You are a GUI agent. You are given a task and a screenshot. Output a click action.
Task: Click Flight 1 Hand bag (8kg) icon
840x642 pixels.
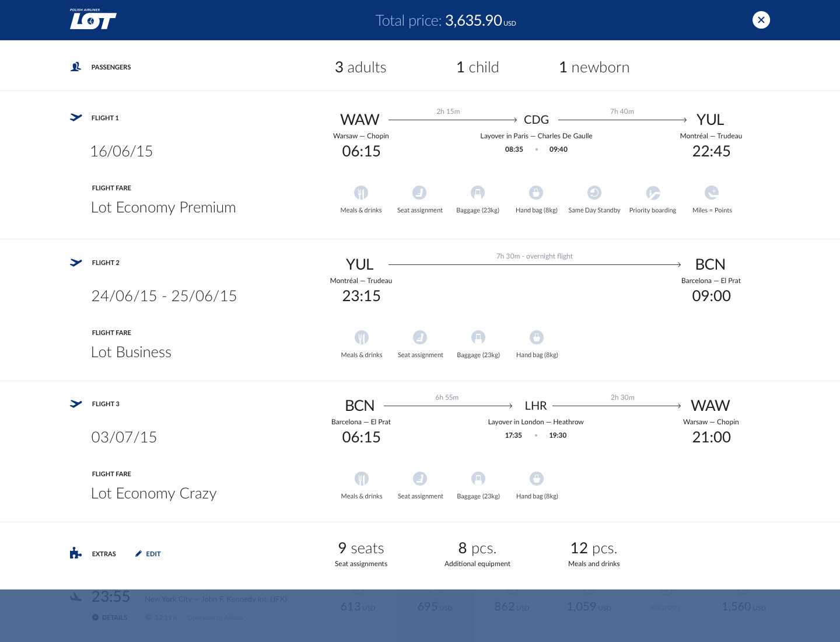(536, 193)
